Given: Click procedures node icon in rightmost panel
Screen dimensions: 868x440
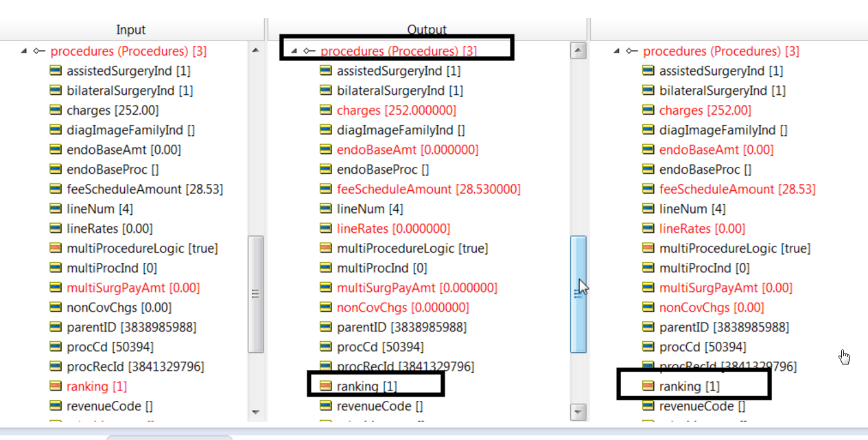Looking at the screenshot, I should pyautogui.click(x=632, y=51).
